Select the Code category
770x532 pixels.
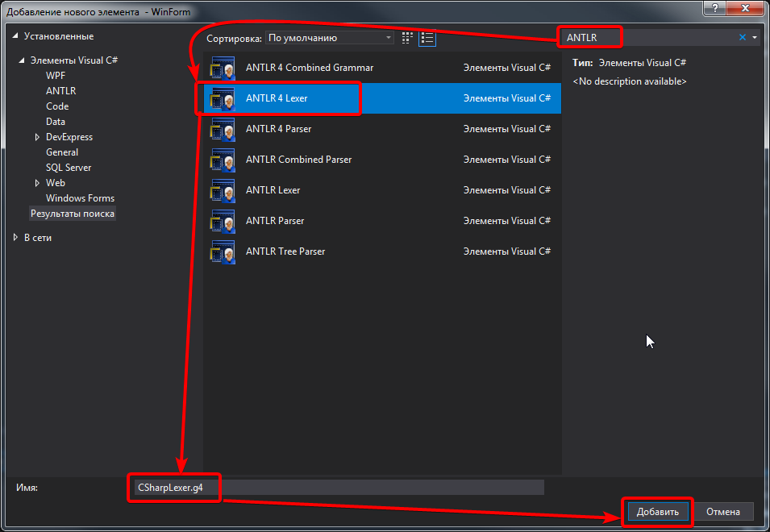click(57, 106)
